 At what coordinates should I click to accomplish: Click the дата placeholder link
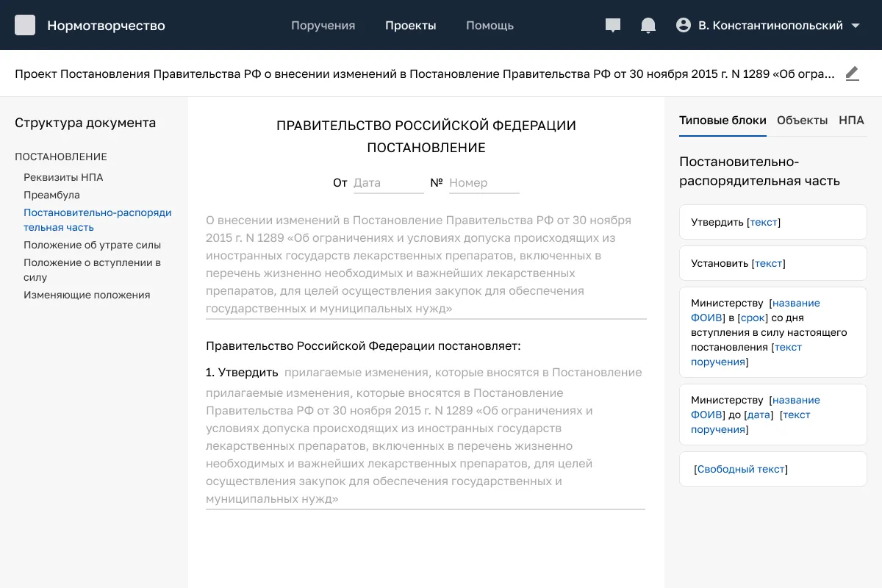[759, 415]
